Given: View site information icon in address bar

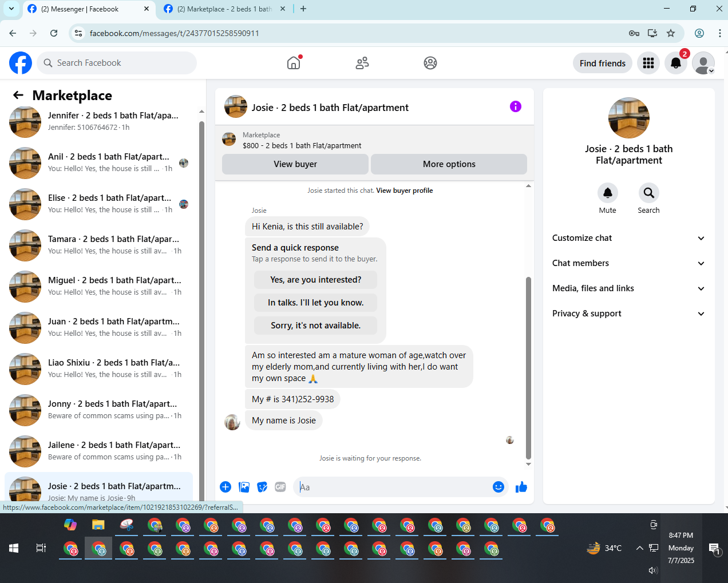Looking at the screenshot, I should [79, 33].
